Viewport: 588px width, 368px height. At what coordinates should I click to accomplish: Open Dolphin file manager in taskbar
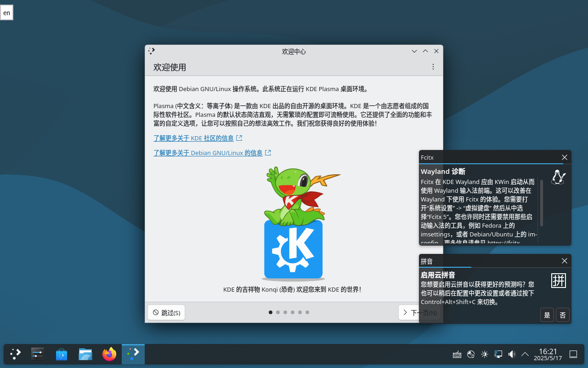coord(85,354)
